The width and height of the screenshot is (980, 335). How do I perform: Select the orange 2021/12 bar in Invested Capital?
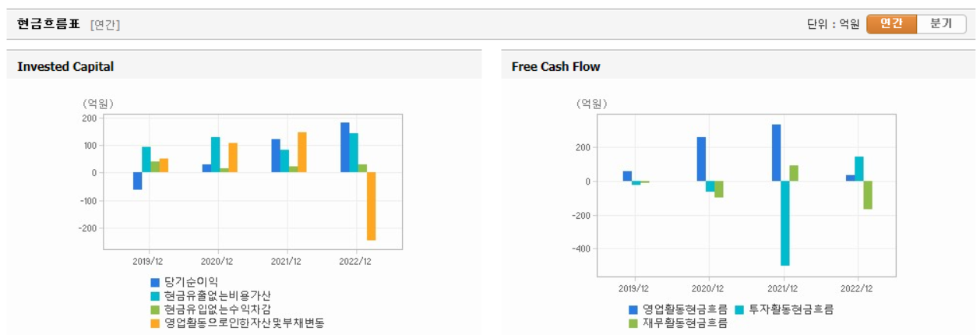tap(301, 152)
